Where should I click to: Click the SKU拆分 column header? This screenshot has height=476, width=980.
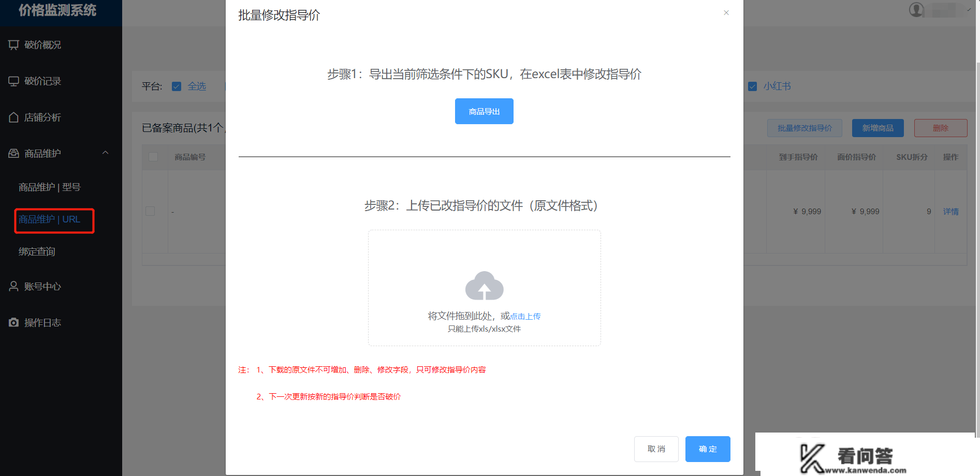coord(912,157)
